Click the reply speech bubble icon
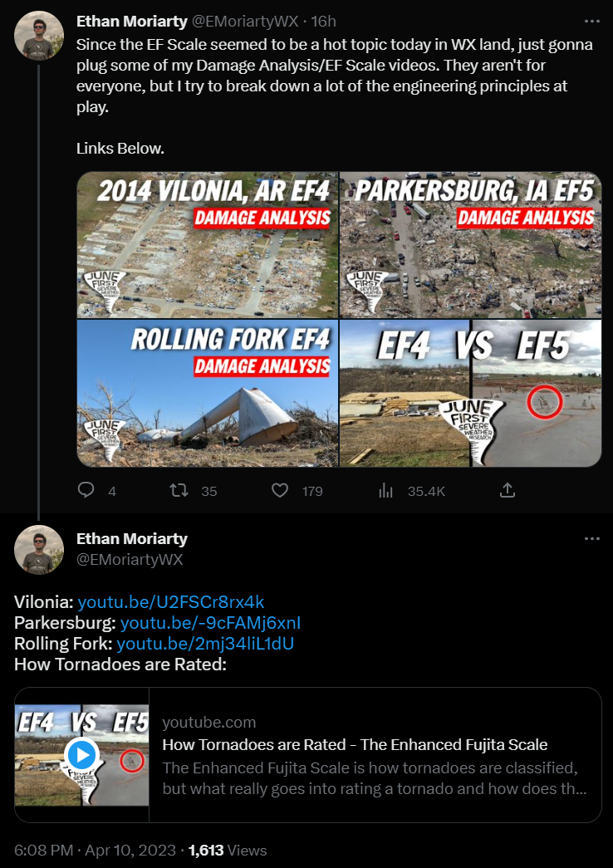Viewport: 613px width, 868px height. point(86,490)
